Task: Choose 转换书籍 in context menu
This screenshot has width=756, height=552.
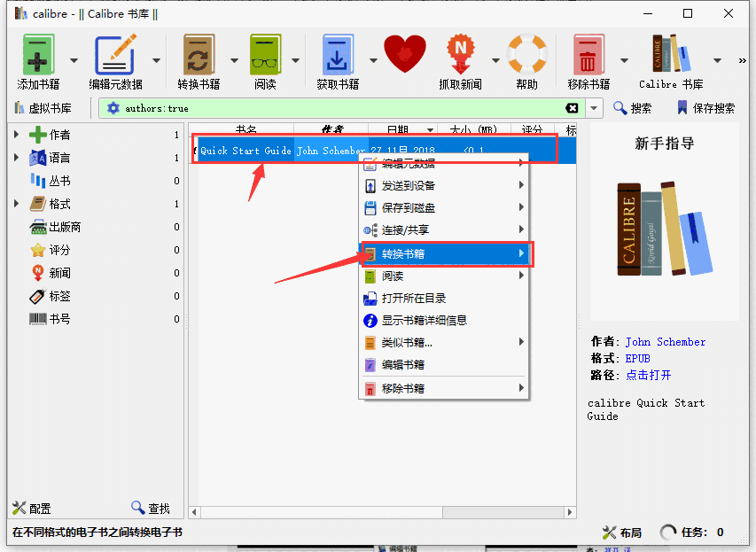Action: click(x=444, y=253)
